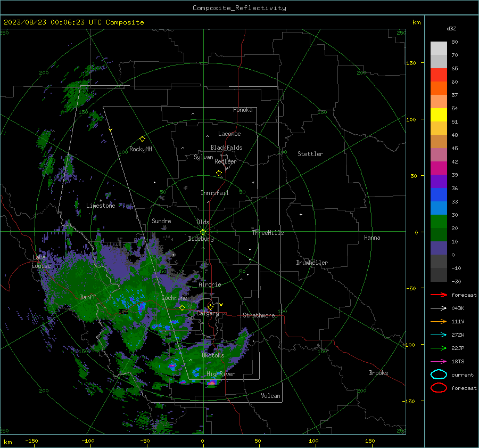Pick the green 22JP arrow in the legend

(439, 348)
